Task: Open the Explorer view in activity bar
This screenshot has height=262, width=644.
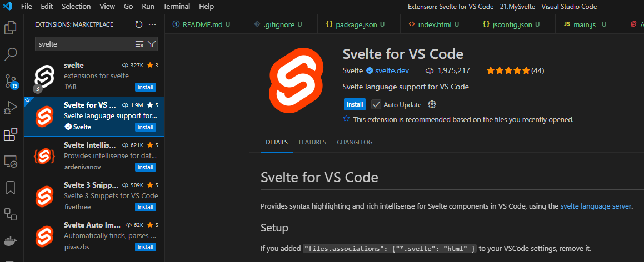Action: pos(11,28)
